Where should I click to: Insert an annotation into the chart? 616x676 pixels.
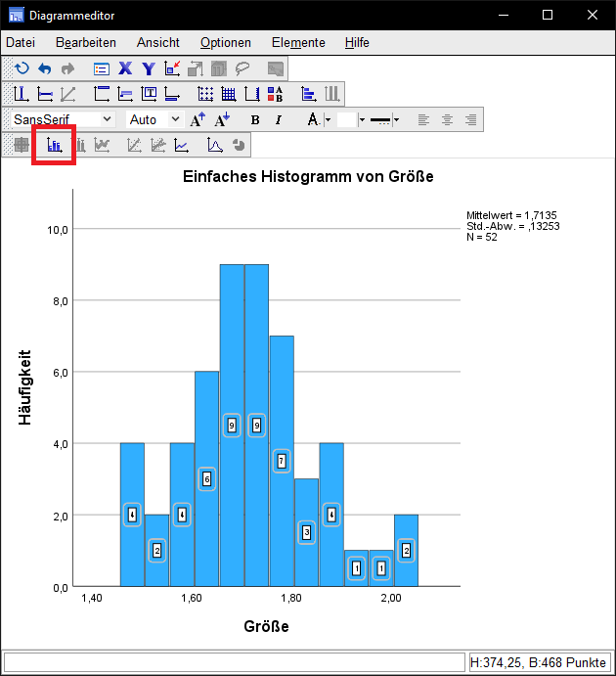point(125,94)
